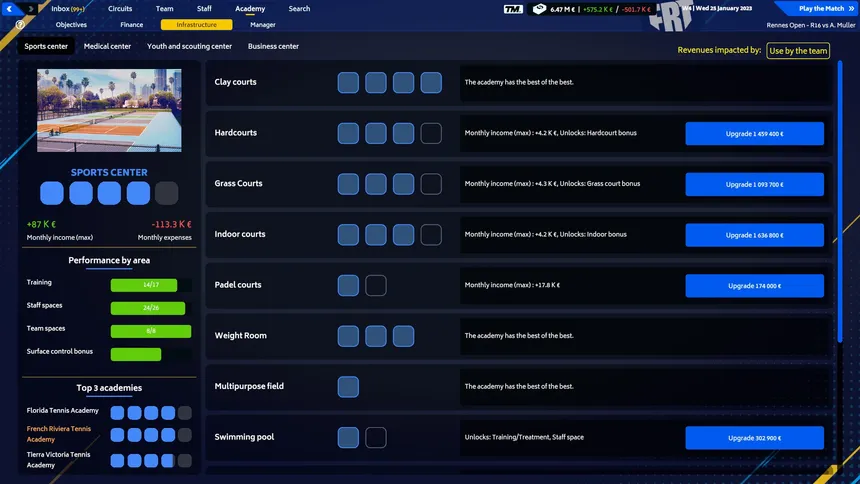Viewport: 860px width, 484px height.
Task: Click the Weight Room row label
Action: 240,335
